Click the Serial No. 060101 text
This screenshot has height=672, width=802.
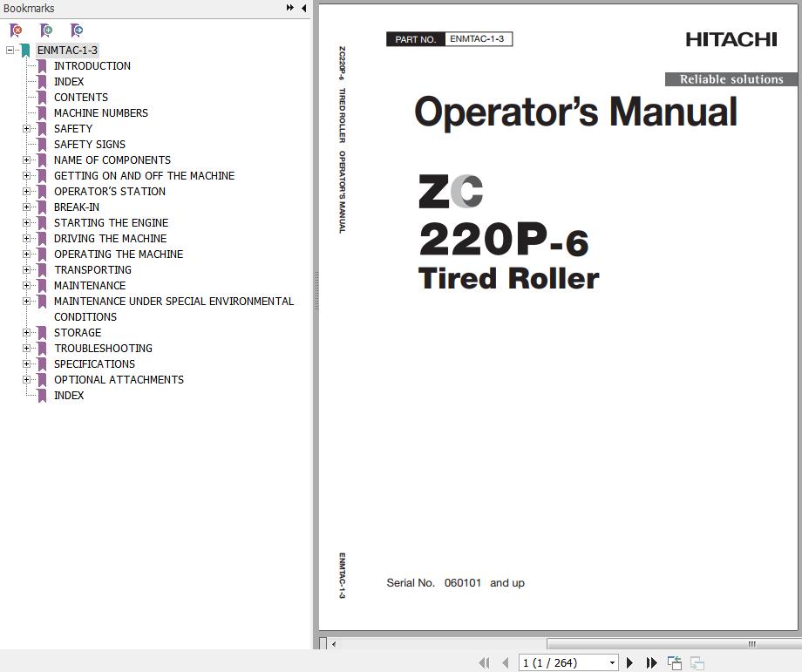pos(455,583)
